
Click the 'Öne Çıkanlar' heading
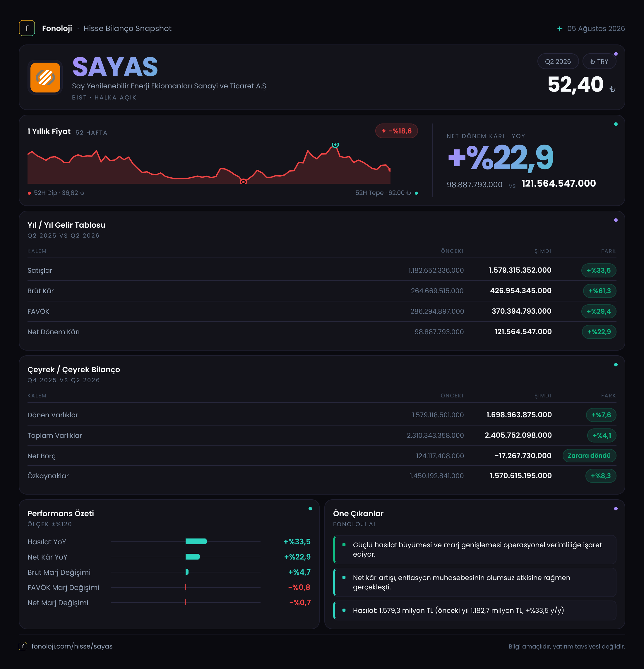[x=358, y=513]
